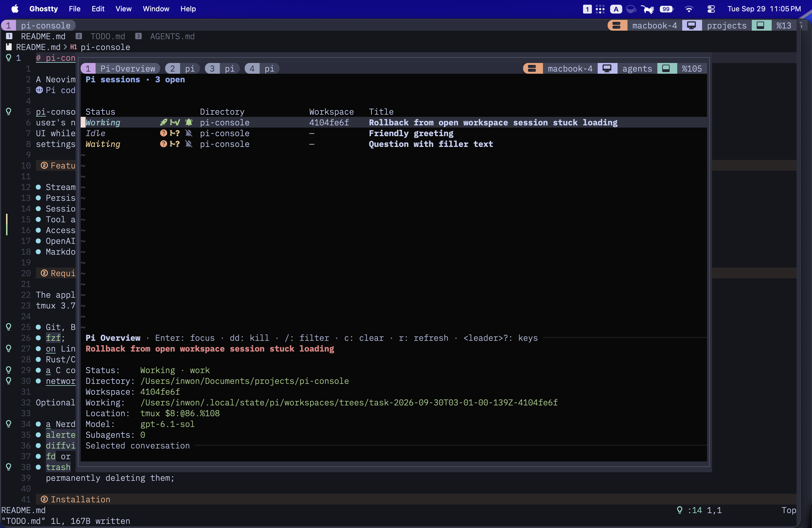Click pi-console in README.md breadcrumb

pyautogui.click(x=105, y=47)
